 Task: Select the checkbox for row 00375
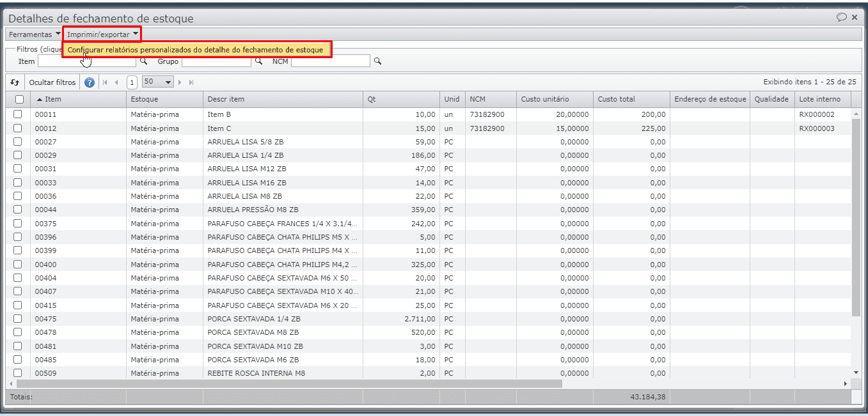point(18,224)
